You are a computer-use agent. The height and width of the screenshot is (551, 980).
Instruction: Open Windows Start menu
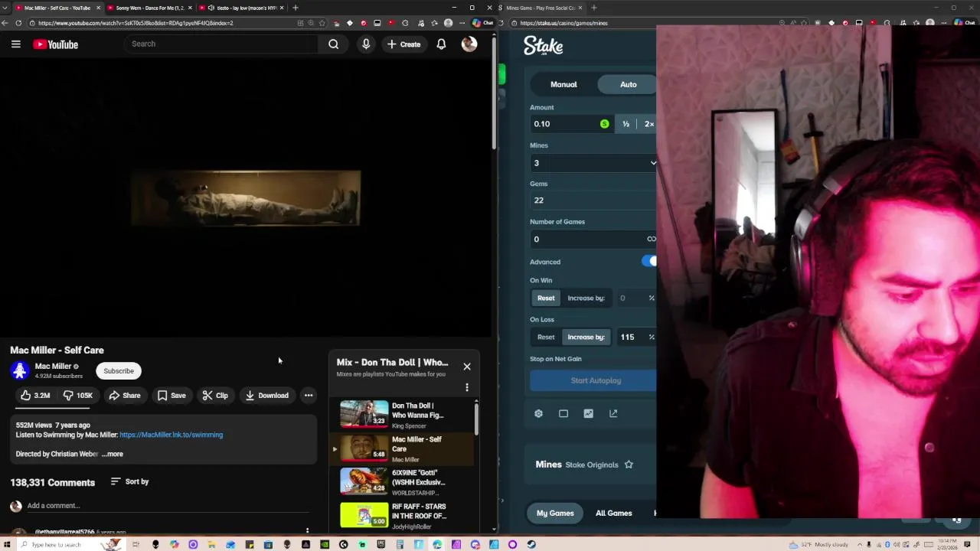pyautogui.click(x=7, y=544)
